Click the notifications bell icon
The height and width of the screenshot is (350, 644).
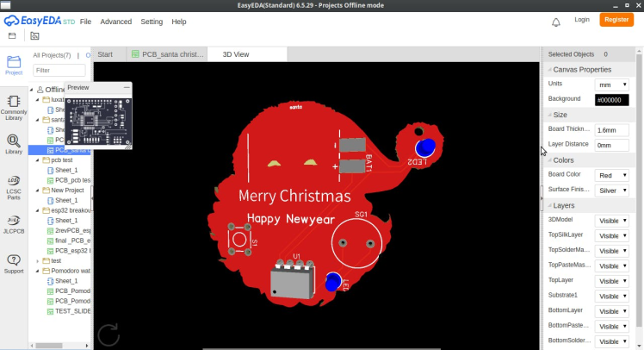pyautogui.click(x=556, y=22)
